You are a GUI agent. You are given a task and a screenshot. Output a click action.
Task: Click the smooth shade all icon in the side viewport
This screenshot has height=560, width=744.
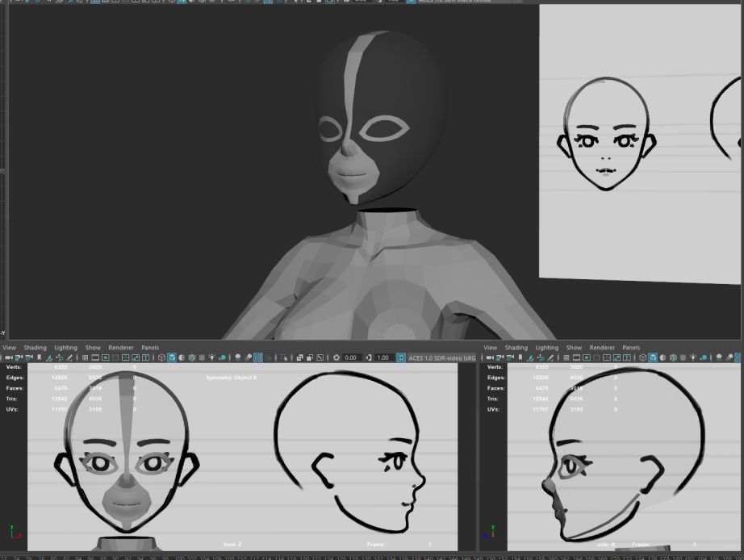651,358
